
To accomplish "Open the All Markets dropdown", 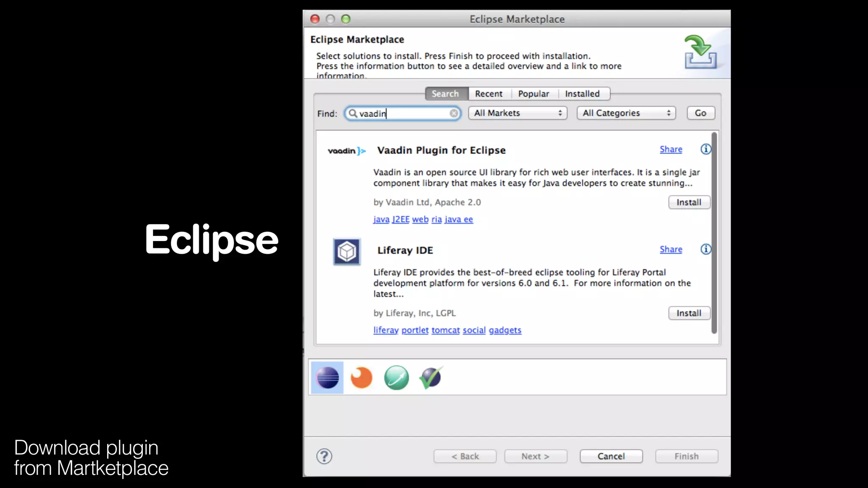I will point(517,113).
